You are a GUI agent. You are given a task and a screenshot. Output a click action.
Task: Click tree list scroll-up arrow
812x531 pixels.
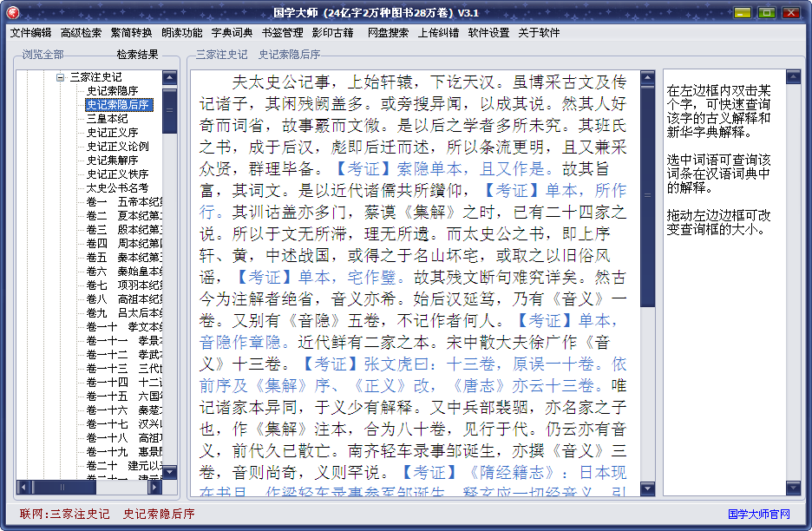coord(170,78)
